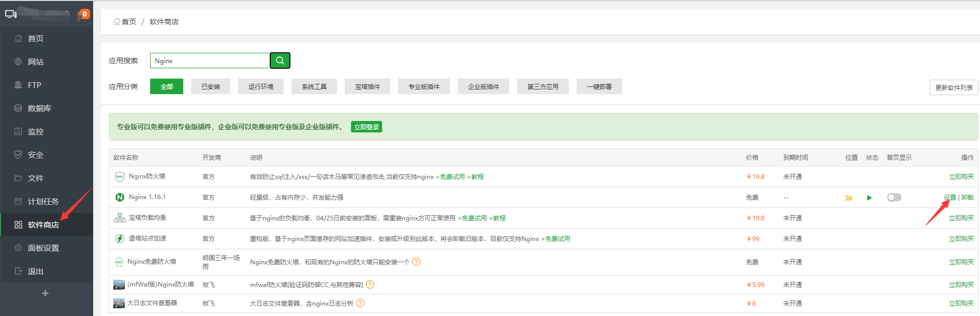Click the 宝塔负载均衡 network icon
Screen dimensions: 980x316
click(x=120, y=218)
